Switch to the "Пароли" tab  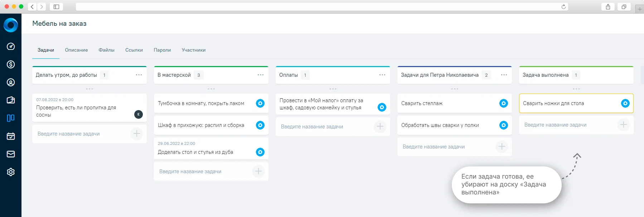pyautogui.click(x=162, y=50)
